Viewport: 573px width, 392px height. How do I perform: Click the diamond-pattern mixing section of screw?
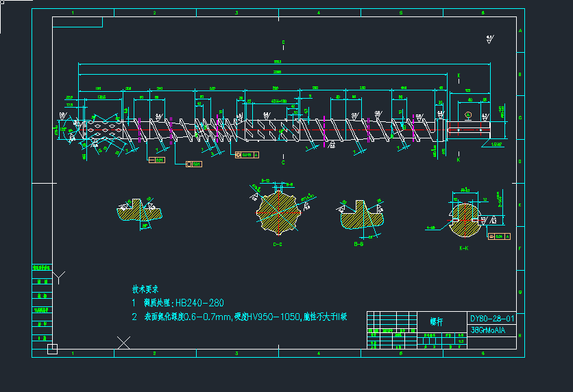click(x=101, y=127)
